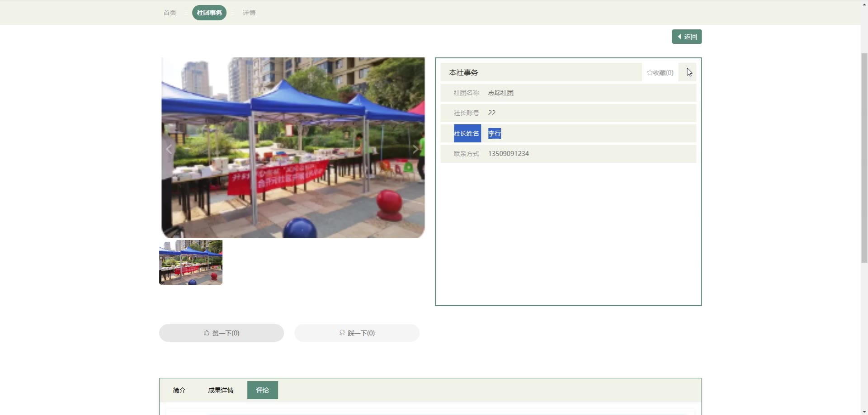Click the highlighted 社长姓名 label
Image resolution: width=868 pixels, height=415 pixels.
coord(467,133)
